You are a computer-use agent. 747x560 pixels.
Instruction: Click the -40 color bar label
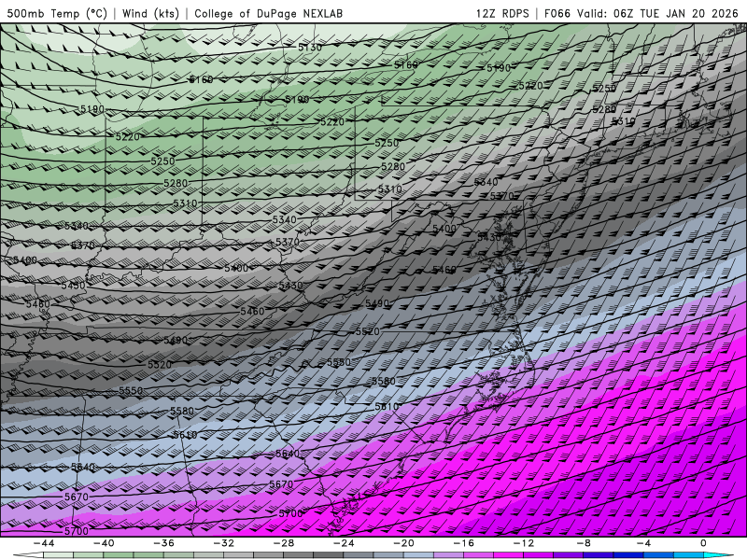104,543
